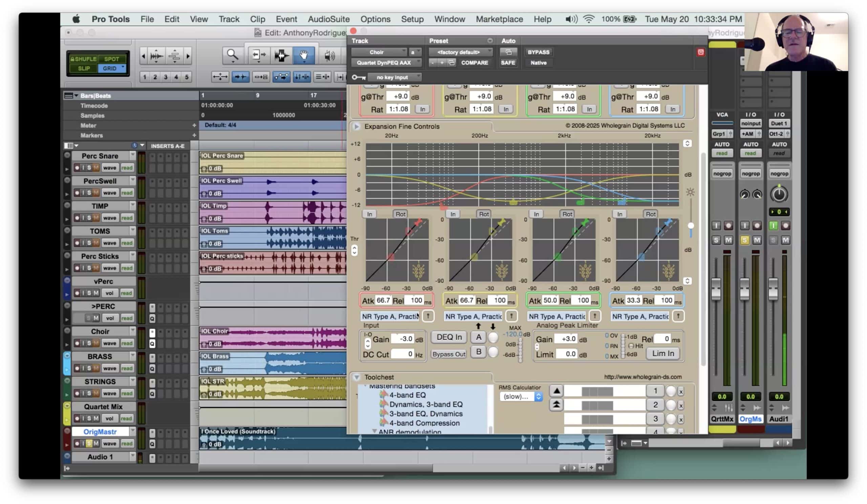Click the key input key icon
The image size is (867, 504).
click(359, 78)
